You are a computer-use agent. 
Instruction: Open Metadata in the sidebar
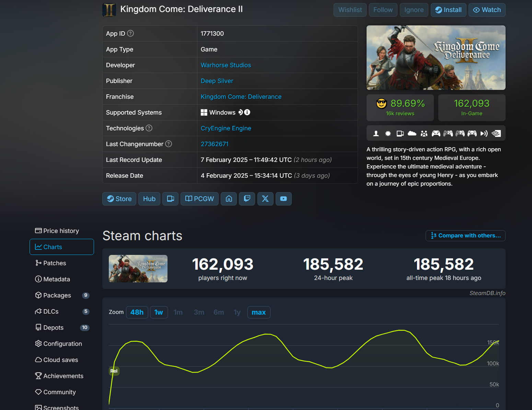[62, 279]
